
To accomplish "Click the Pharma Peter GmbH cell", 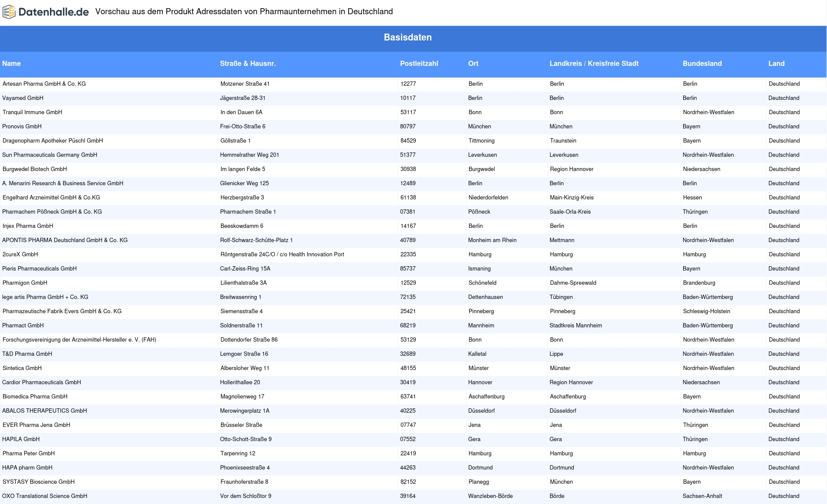I will click(29, 454).
